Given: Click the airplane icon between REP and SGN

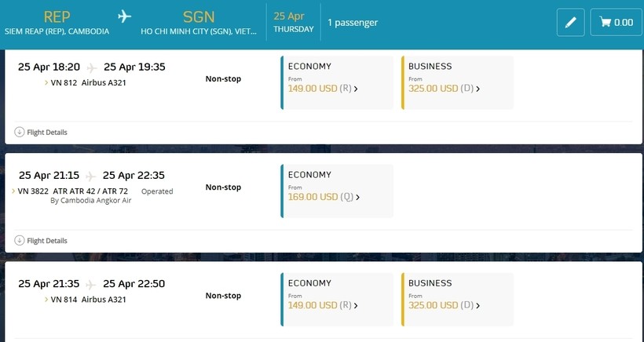Looking at the screenshot, I should pyautogui.click(x=124, y=17).
